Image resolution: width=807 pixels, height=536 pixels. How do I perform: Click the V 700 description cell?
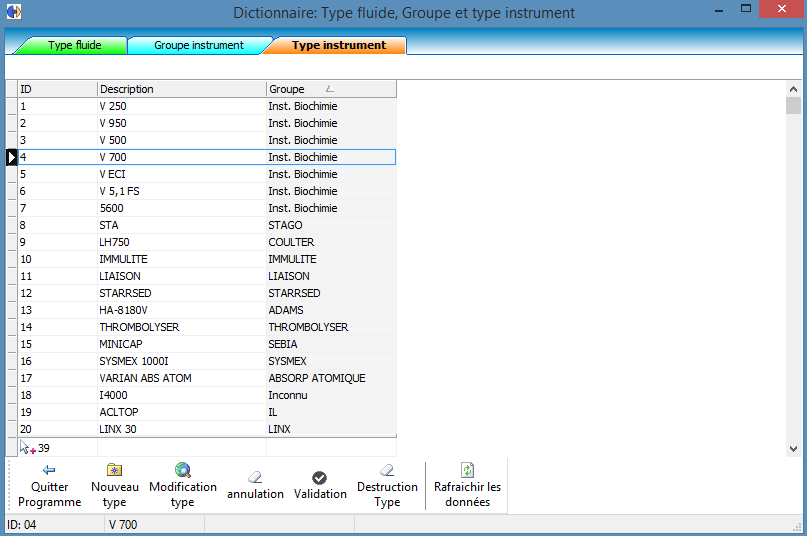coord(182,157)
